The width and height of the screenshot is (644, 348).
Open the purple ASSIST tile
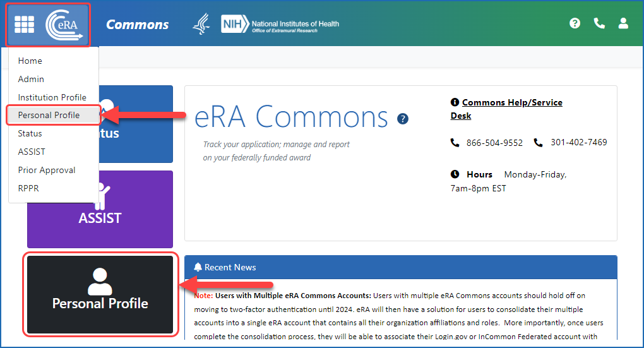click(100, 218)
